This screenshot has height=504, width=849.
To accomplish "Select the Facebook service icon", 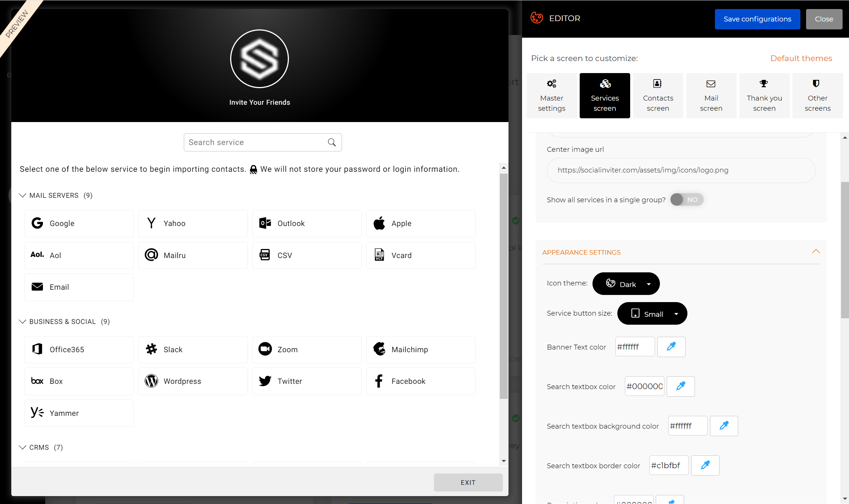I will 379,381.
